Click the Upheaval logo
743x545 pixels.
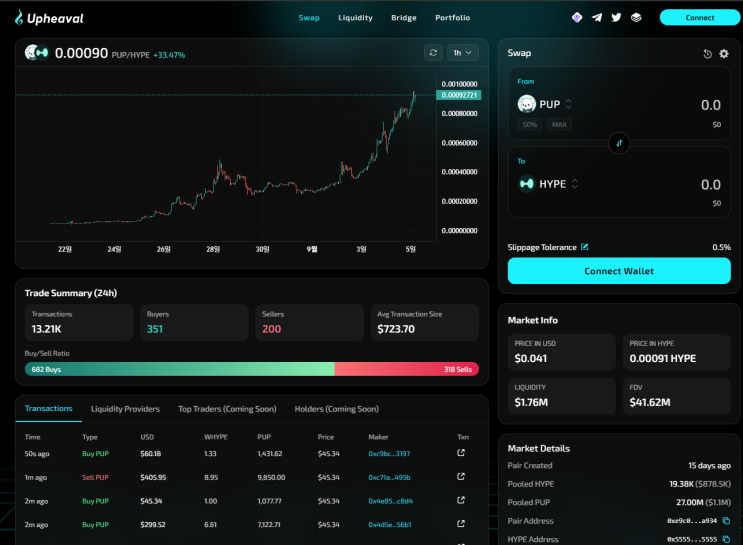tap(49, 18)
